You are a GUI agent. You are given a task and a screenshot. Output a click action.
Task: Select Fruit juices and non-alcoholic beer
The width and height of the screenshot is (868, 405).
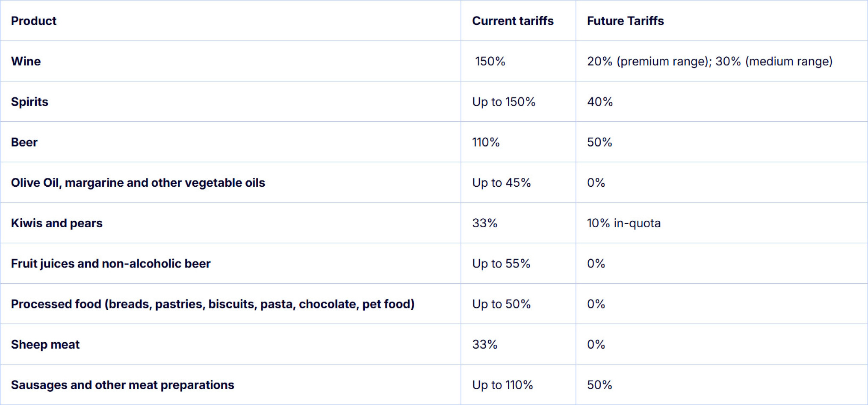tap(111, 264)
